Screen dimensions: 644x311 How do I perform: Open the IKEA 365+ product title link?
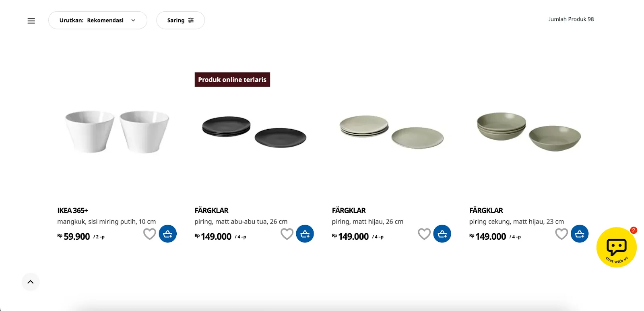coord(72,211)
